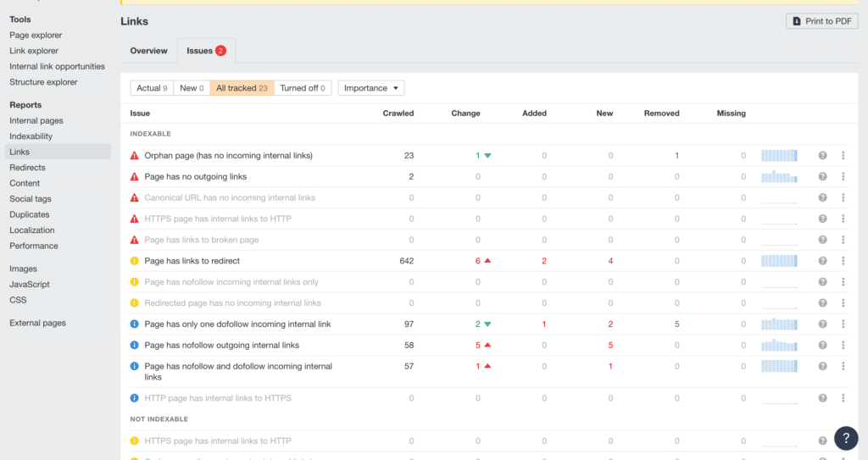This screenshot has height=460, width=868.
Task: Select the Turned off 0 filter
Action: tap(303, 88)
